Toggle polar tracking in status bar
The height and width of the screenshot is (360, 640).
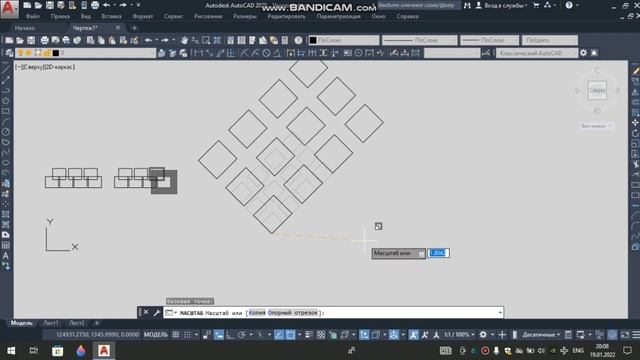tap(242, 335)
